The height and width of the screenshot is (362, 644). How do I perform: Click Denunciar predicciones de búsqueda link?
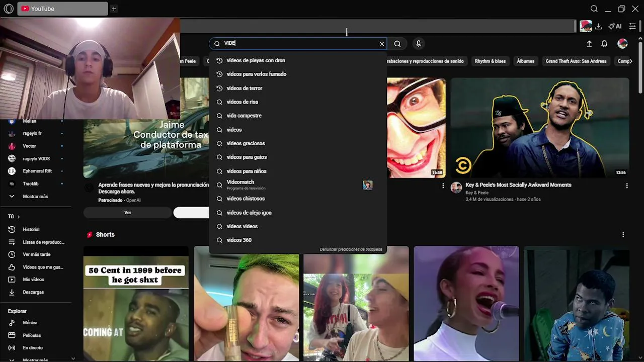pyautogui.click(x=351, y=249)
